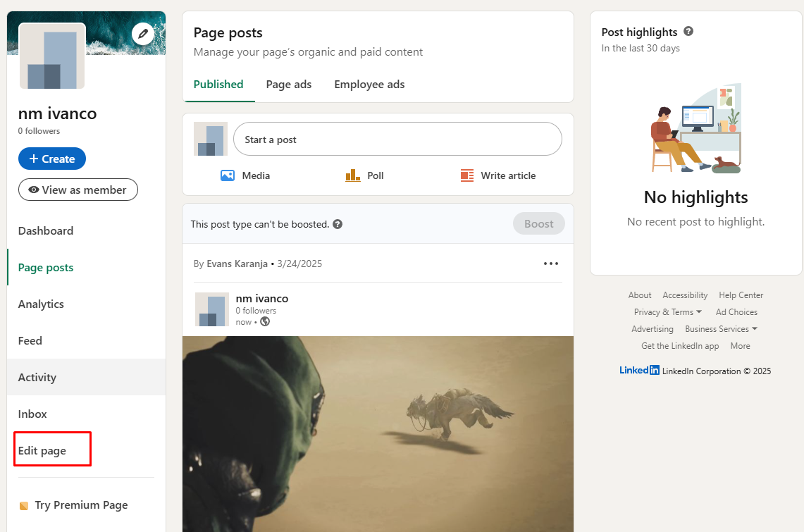Click the About footer link
804x532 pixels.
[x=640, y=295]
